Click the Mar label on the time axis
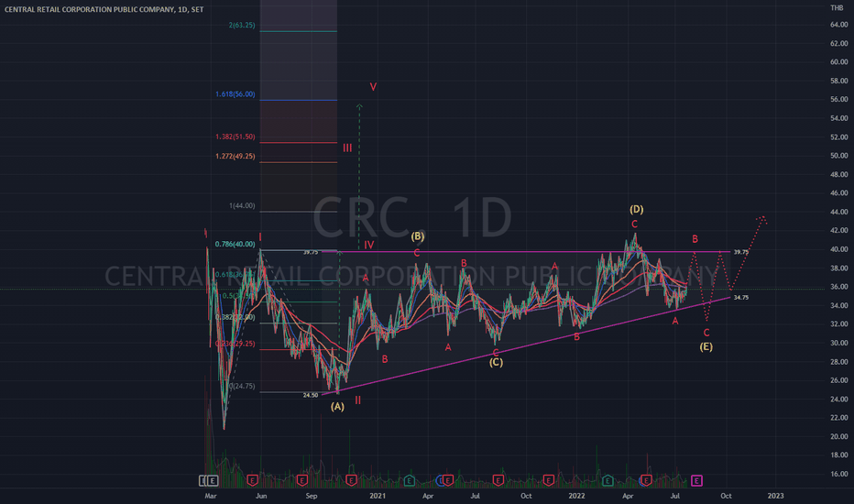Image resolution: width=854 pixels, height=504 pixels. [x=210, y=496]
